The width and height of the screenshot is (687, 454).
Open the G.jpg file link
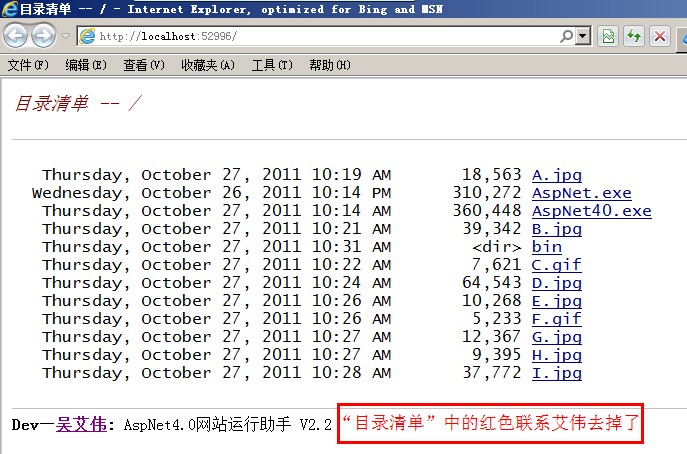[557, 337]
